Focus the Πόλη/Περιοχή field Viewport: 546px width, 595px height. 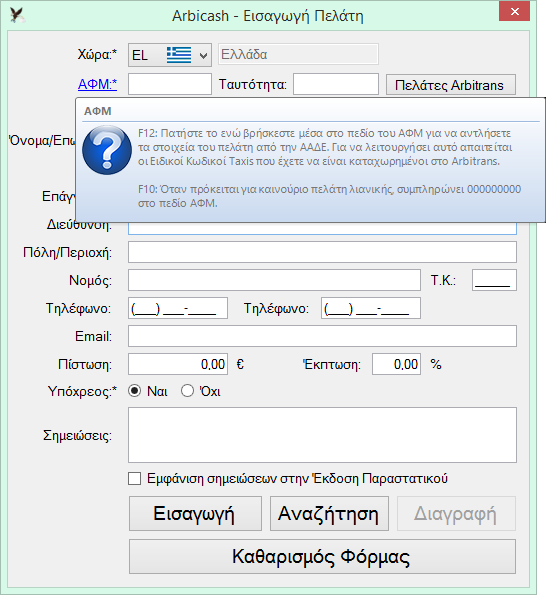click(322, 252)
